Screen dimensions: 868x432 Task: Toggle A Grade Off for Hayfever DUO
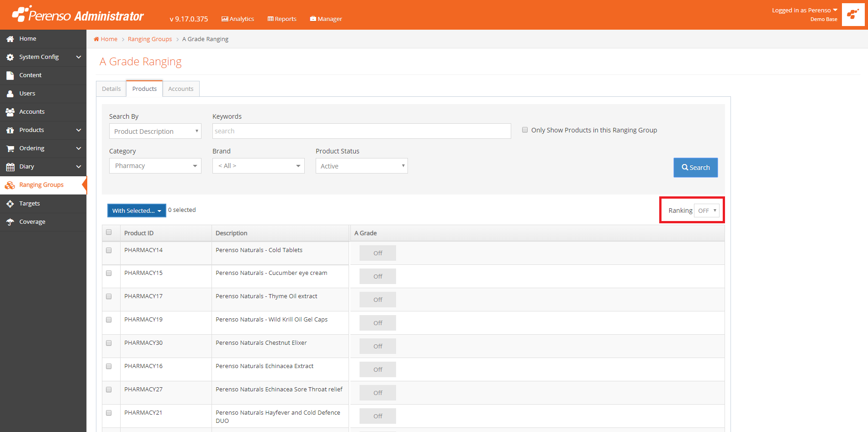click(378, 416)
